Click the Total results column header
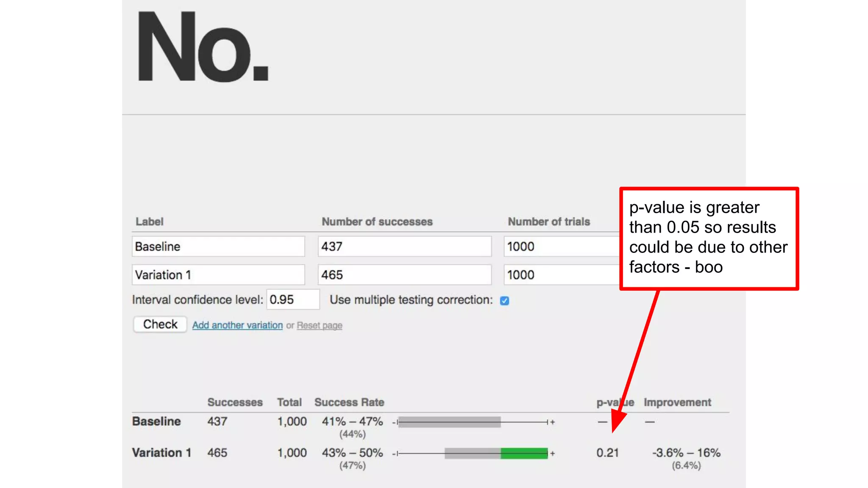868x488 pixels. [289, 402]
